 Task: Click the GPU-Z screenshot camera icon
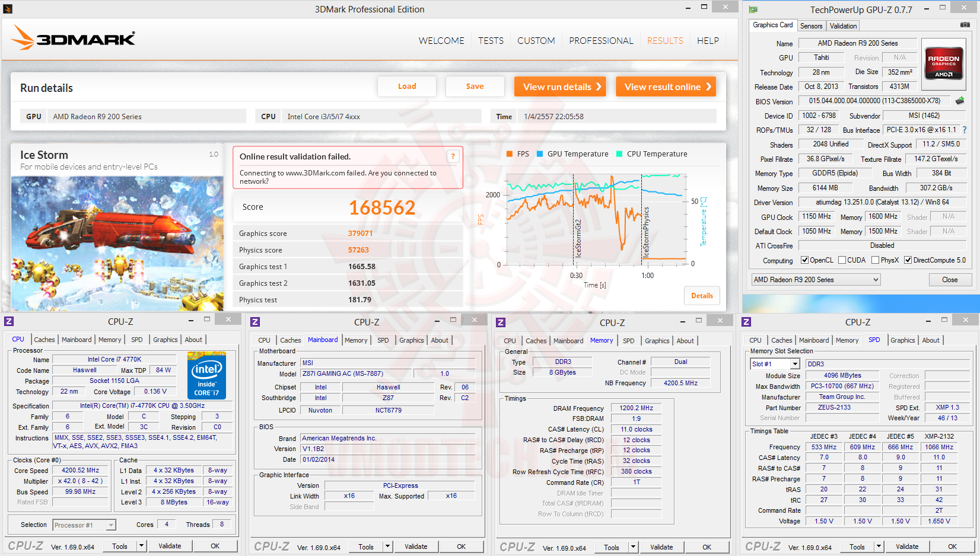(965, 25)
